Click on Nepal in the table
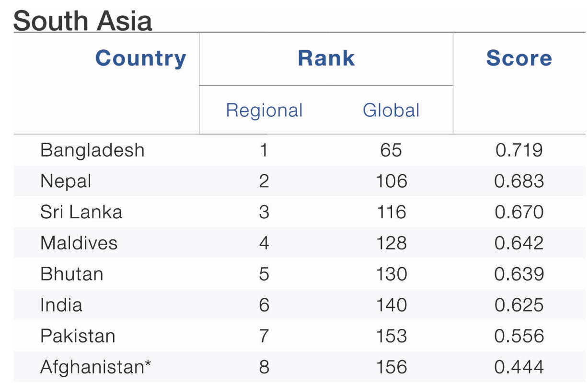 pyautogui.click(x=66, y=181)
